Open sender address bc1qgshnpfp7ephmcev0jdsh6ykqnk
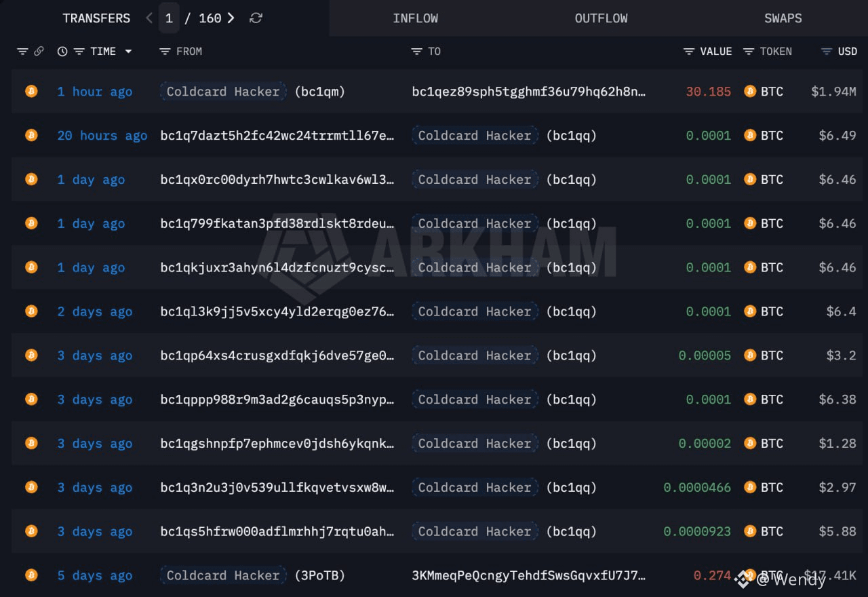 [x=277, y=444]
